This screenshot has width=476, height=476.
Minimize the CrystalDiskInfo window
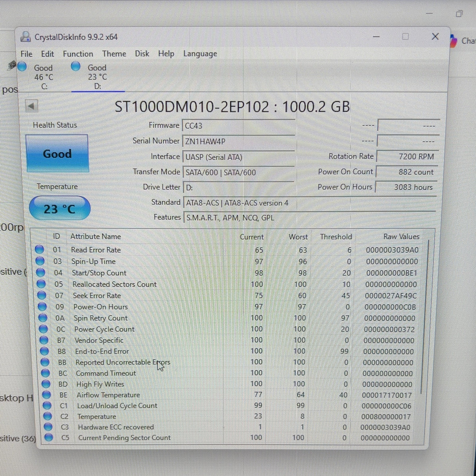coord(376,37)
